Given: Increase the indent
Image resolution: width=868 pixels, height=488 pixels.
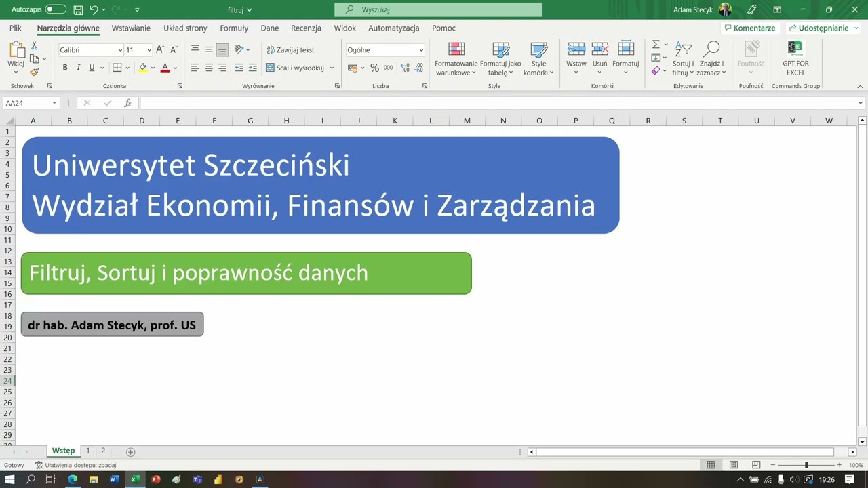Looking at the screenshot, I should (252, 68).
